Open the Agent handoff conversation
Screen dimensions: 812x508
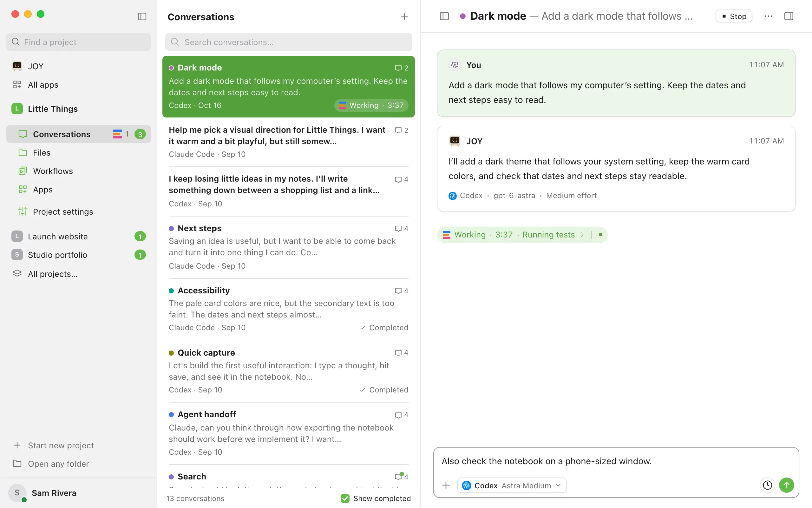(288, 433)
